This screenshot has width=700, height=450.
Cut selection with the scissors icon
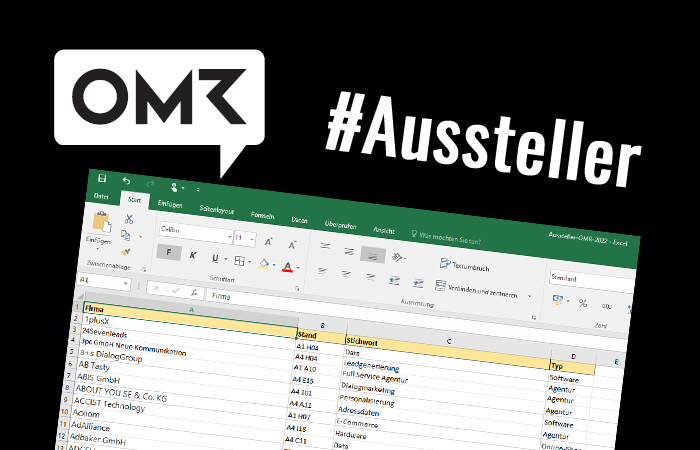pyautogui.click(x=129, y=219)
